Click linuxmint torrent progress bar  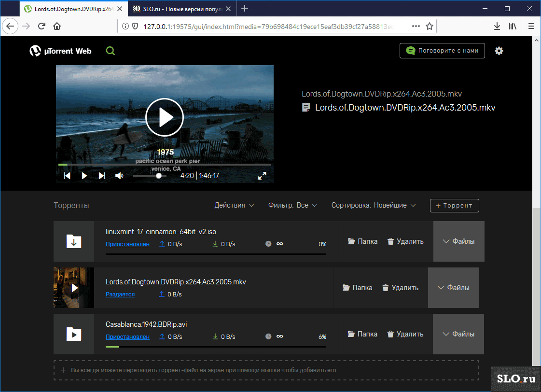216,254
